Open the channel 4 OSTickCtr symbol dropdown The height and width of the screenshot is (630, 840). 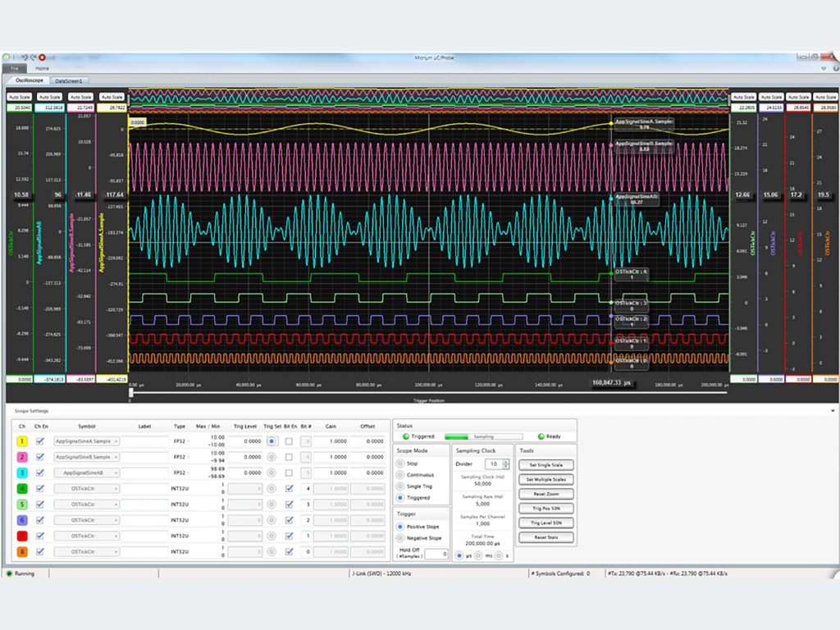pyautogui.click(x=86, y=489)
